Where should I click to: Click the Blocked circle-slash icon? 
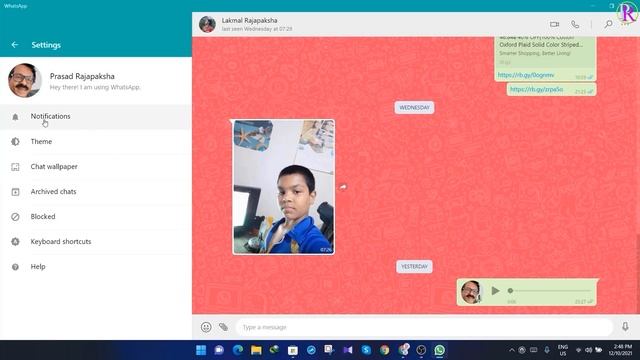tap(15, 217)
